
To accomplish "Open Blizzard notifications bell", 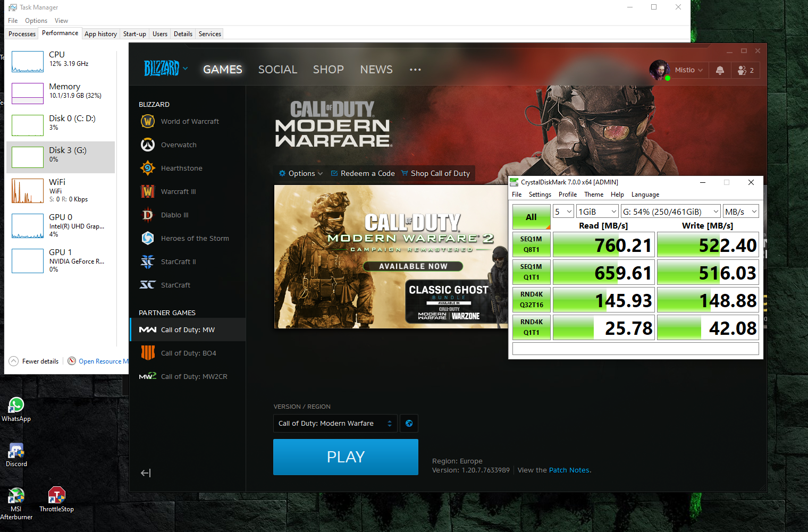I will (x=720, y=70).
